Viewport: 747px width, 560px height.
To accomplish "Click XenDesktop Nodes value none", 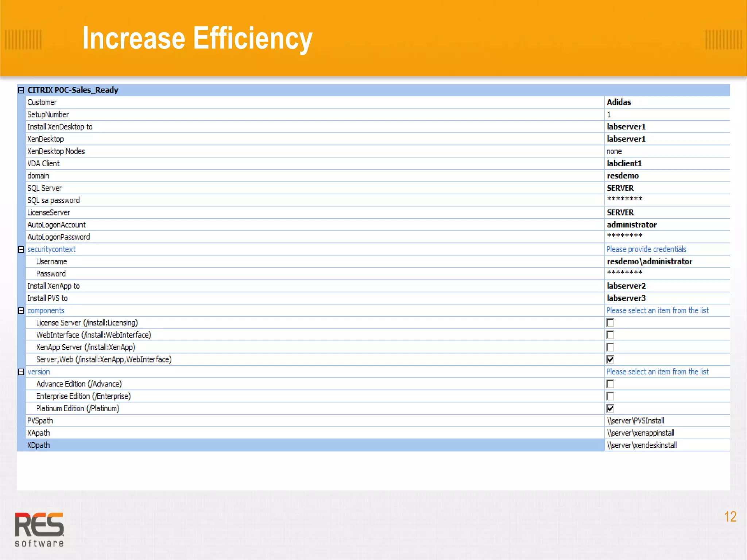I will click(614, 151).
